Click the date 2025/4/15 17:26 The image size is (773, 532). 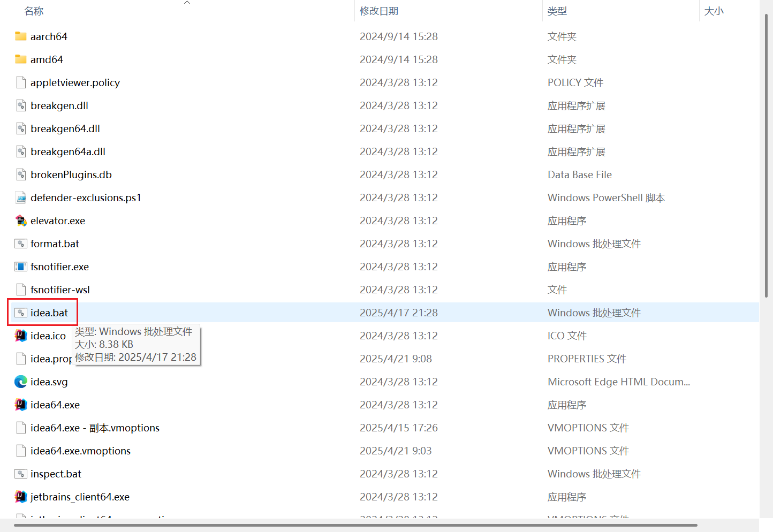399,428
